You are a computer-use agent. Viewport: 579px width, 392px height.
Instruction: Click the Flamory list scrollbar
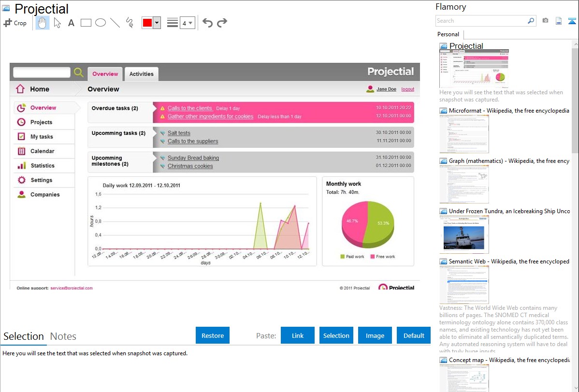click(x=575, y=100)
